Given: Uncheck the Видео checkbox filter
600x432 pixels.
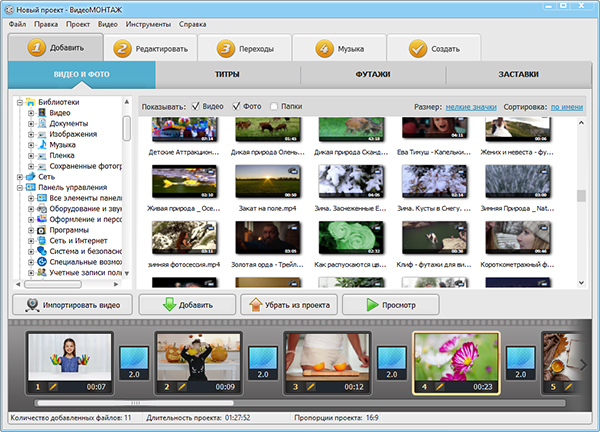Looking at the screenshot, I should coord(195,106).
